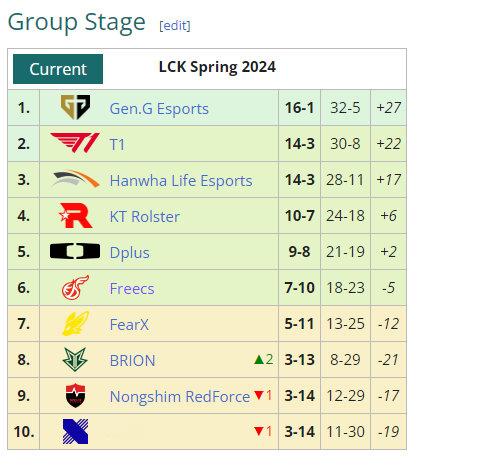
Task: Click the edit link beside Group Stage
Action: click(x=175, y=25)
